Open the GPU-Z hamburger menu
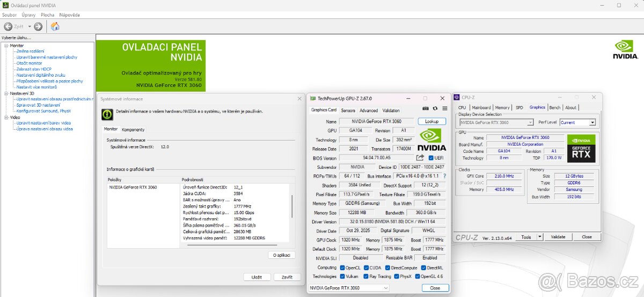The width and height of the screenshot is (644, 297). point(444,108)
